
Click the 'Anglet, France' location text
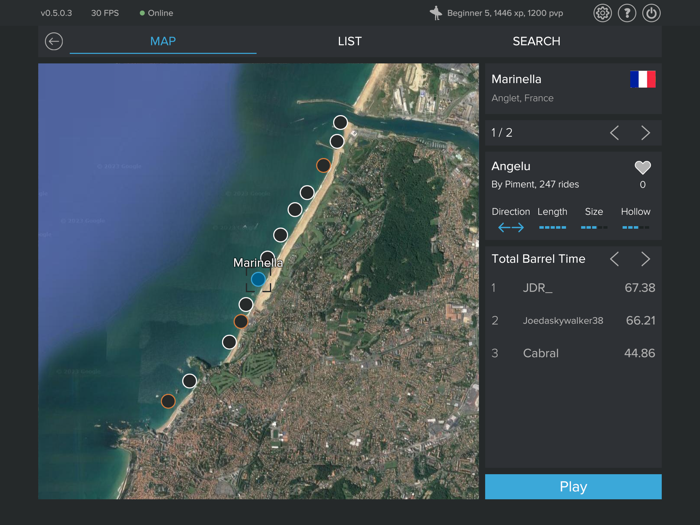pyautogui.click(x=522, y=98)
